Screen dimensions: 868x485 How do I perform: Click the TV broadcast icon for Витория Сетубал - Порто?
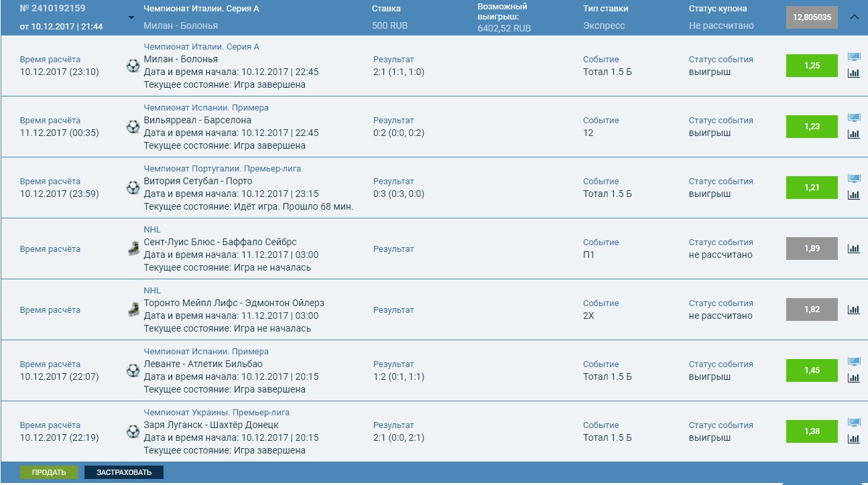click(854, 178)
